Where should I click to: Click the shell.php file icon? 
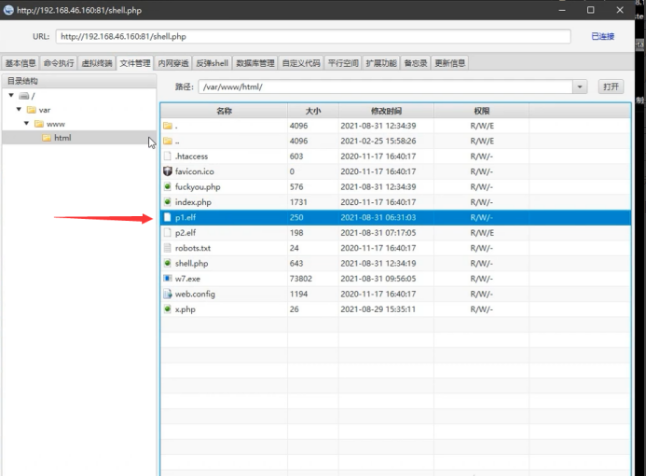pyautogui.click(x=167, y=263)
